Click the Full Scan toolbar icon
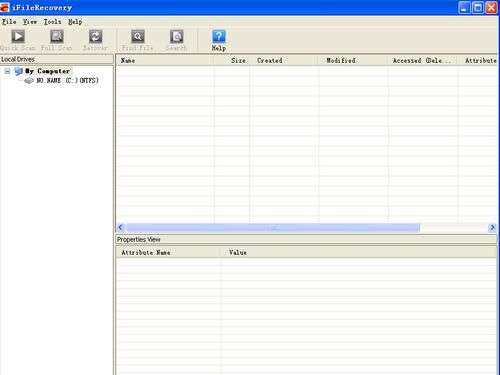The image size is (500, 375). tap(57, 36)
